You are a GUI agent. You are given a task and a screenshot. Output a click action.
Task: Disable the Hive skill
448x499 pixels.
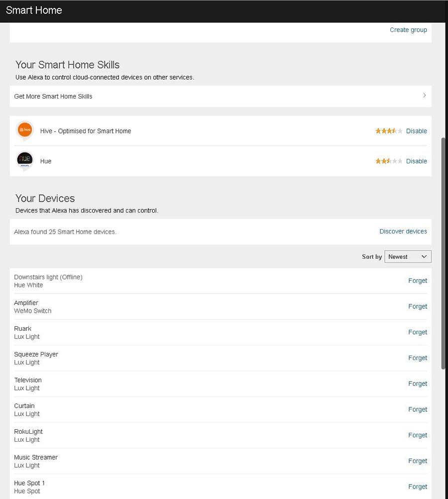point(417,131)
